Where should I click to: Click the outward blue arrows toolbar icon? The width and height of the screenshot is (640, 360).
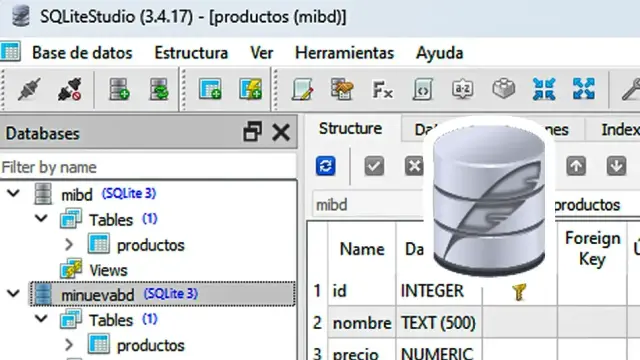click(584, 89)
